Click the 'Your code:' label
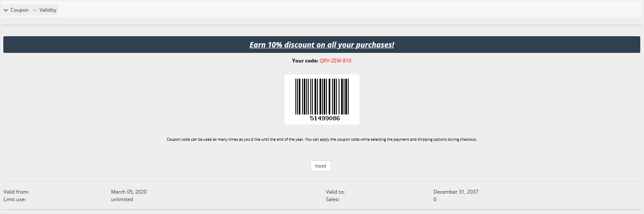 [x=305, y=61]
